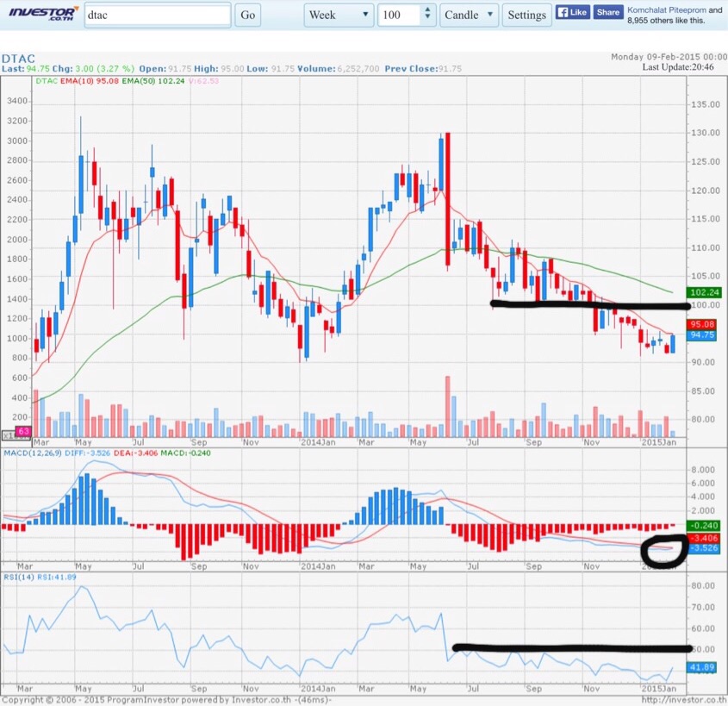Image resolution: width=728 pixels, height=706 pixels.
Task: Open the Candle chart type dropdown
Action: click(469, 15)
